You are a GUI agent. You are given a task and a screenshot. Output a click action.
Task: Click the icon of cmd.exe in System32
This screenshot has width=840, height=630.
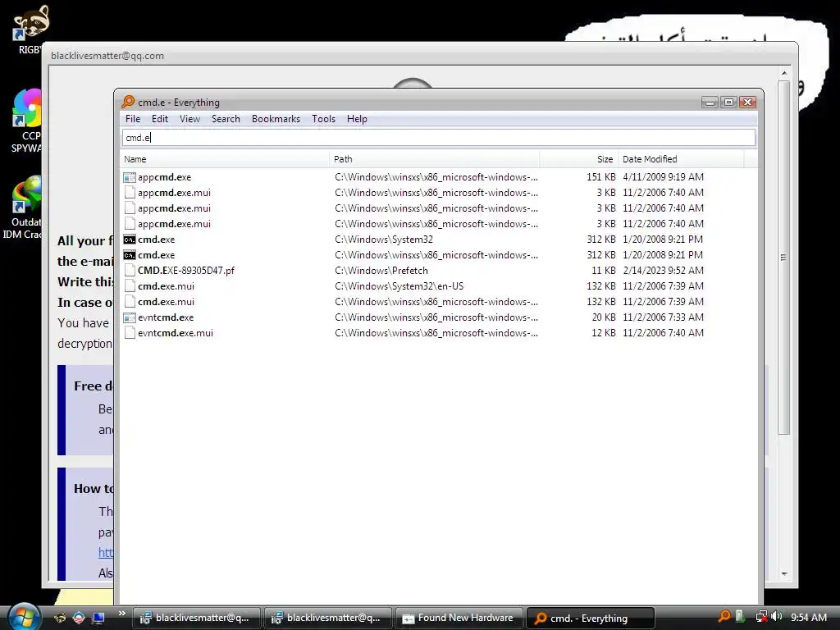pyautogui.click(x=129, y=240)
